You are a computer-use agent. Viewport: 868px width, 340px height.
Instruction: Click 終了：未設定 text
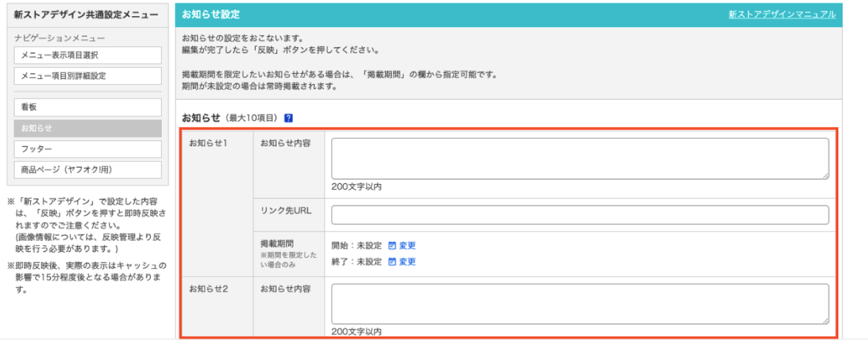pyautogui.click(x=357, y=262)
